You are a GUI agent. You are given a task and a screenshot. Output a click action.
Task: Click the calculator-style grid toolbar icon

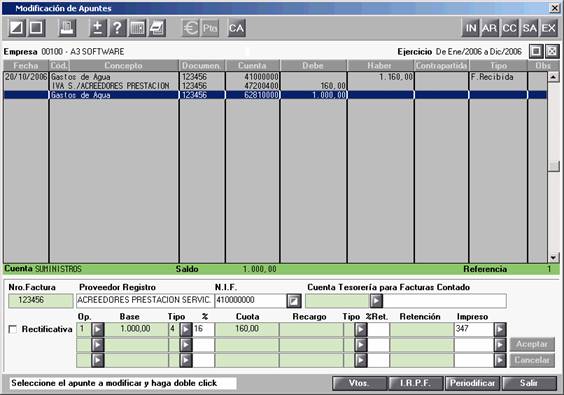click(x=137, y=28)
